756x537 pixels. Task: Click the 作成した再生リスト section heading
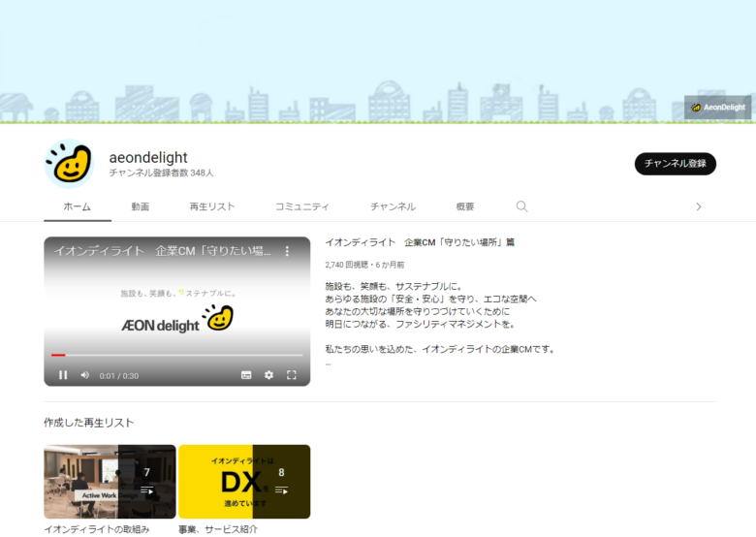pyautogui.click(x=89, y=423)
